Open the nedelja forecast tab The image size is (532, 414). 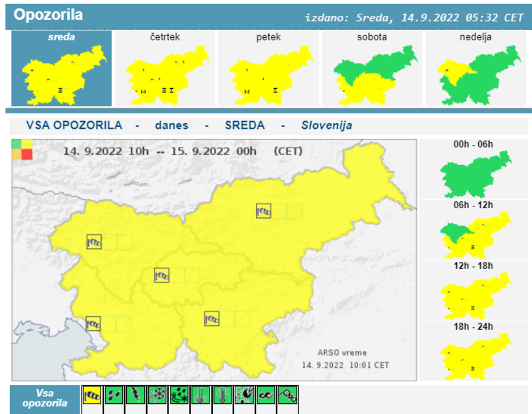(475, 68)
